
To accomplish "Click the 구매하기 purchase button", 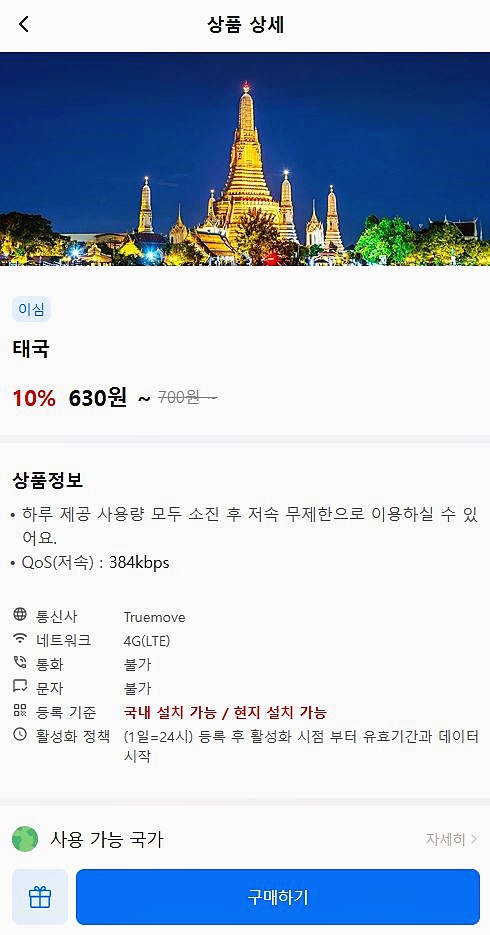I will tap(278, 897).
